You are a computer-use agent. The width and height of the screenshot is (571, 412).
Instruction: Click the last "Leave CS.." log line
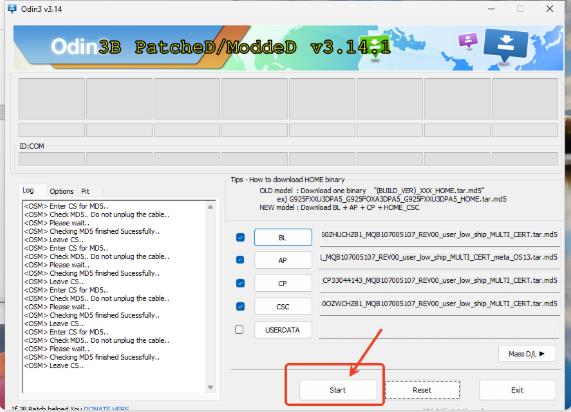click(x=54, y=365)
